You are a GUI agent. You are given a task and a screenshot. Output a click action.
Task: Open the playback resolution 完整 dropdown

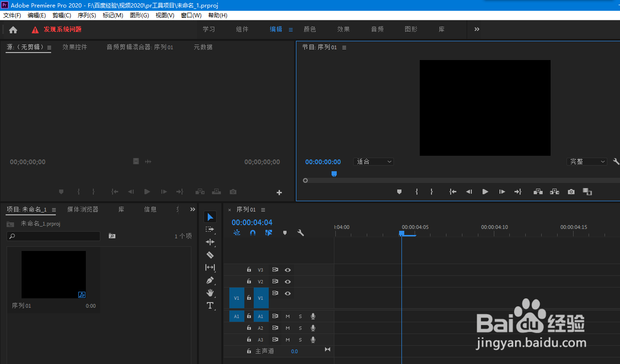point(587,161)
